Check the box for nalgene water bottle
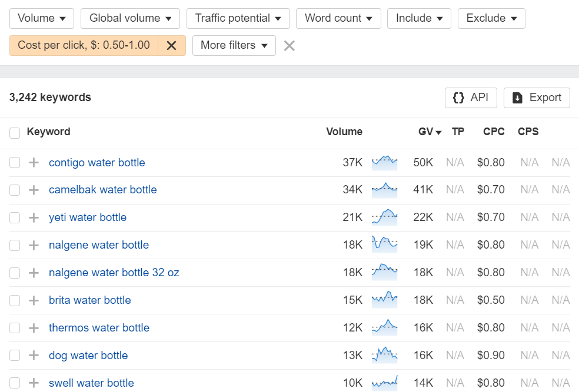579x392 pixels. pyautogui.click(x=15, y=245)
